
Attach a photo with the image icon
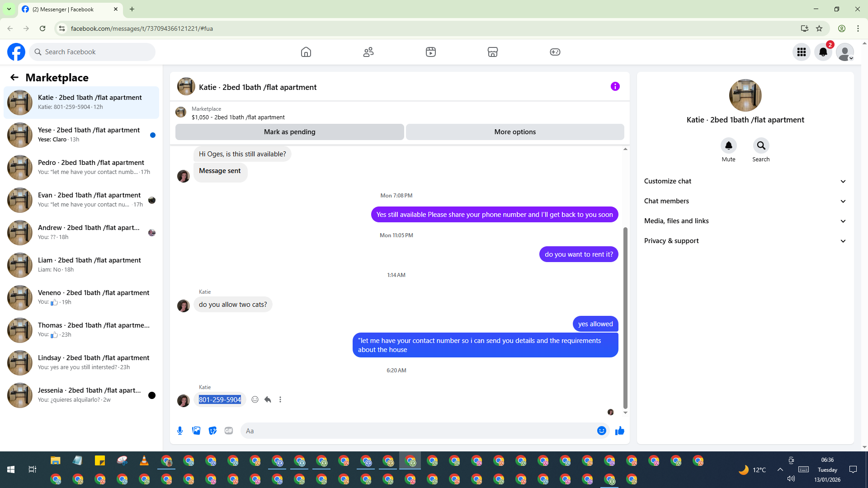[x=196, y=431]
